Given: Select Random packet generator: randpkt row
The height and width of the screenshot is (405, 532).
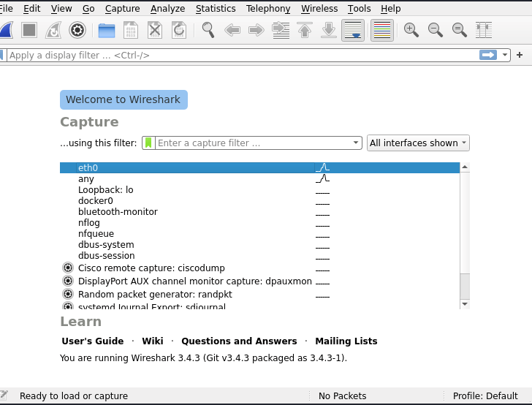Looking at the screenshot, I should [260, 294].
